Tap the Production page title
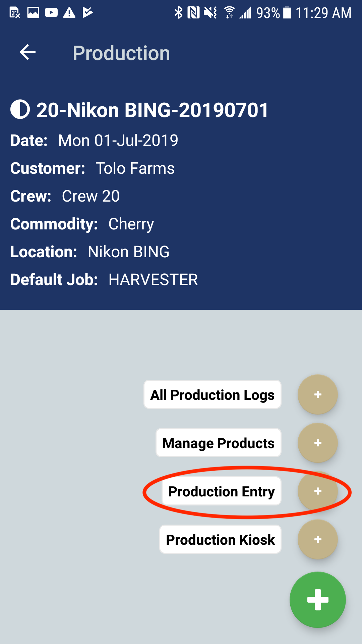Screen dimensions: 362x644 (x=121, y=53)
